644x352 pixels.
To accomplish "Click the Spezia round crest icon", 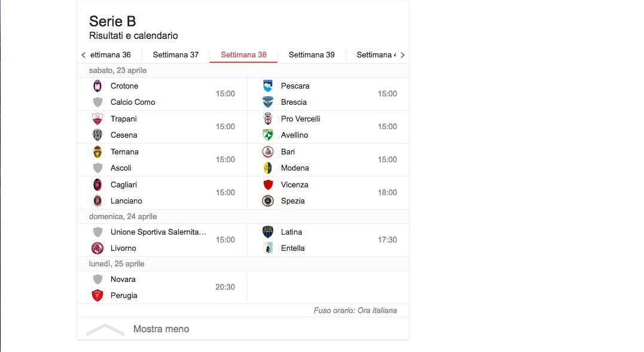I will [x=268, y=201].
